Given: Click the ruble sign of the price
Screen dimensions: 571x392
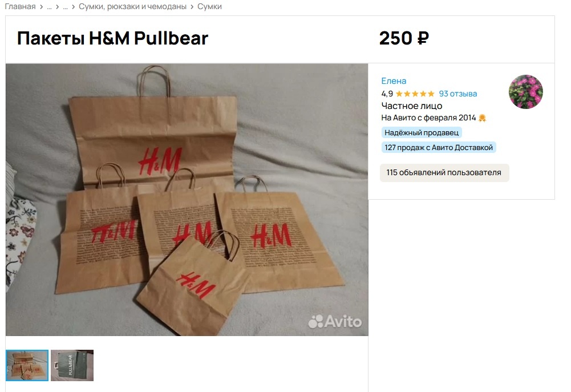Looking at the screenshot, I should [423, 38].
